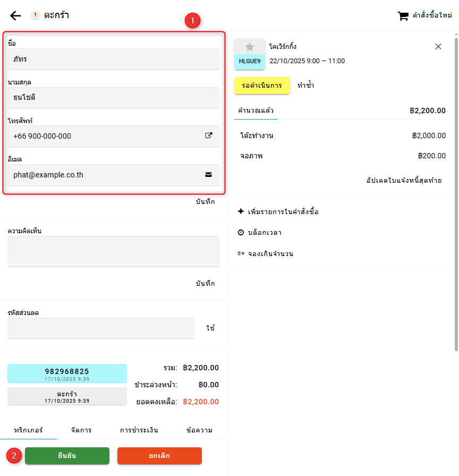Switch to the ทริกเกอร์ tab
Screen dimensions: 459x476
coord(28,430)
